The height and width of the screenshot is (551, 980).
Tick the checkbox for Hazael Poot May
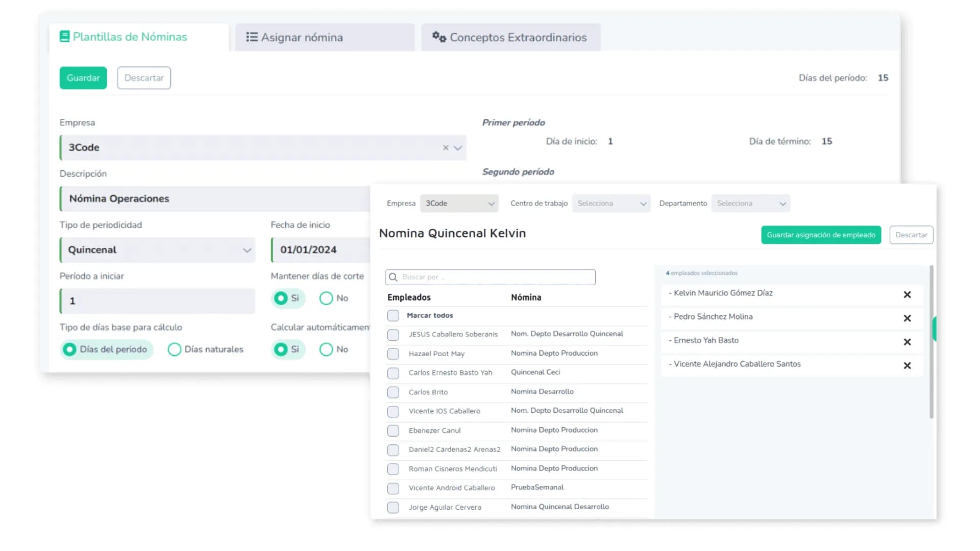click(393, 354)
